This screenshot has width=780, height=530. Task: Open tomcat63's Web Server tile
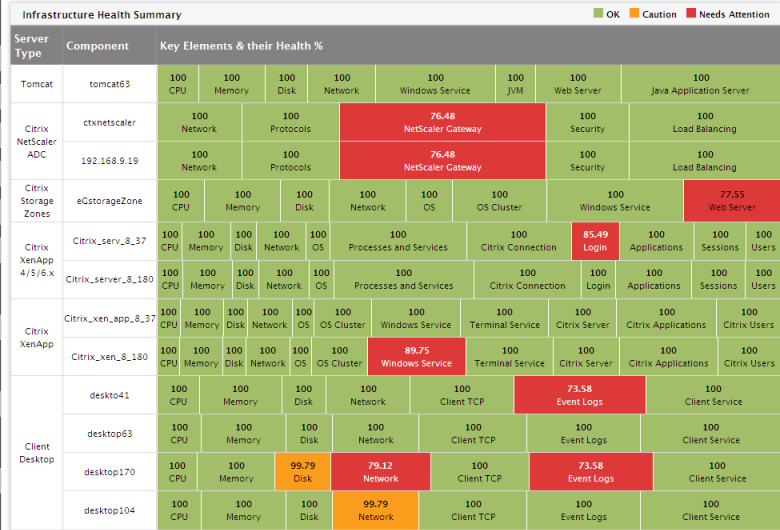coord(578,84)
